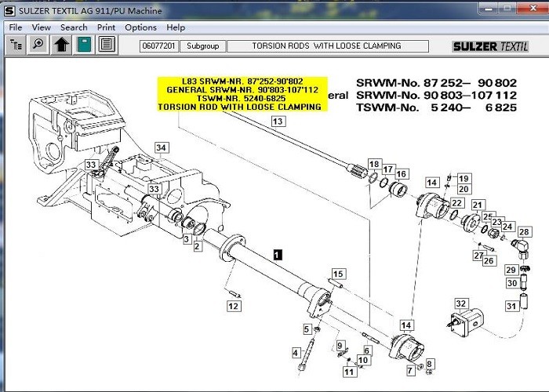Screen dimensions: 549x392
Task: Click the Torsion Rods With Loose Clamping title field
Action: pos(328,45)
